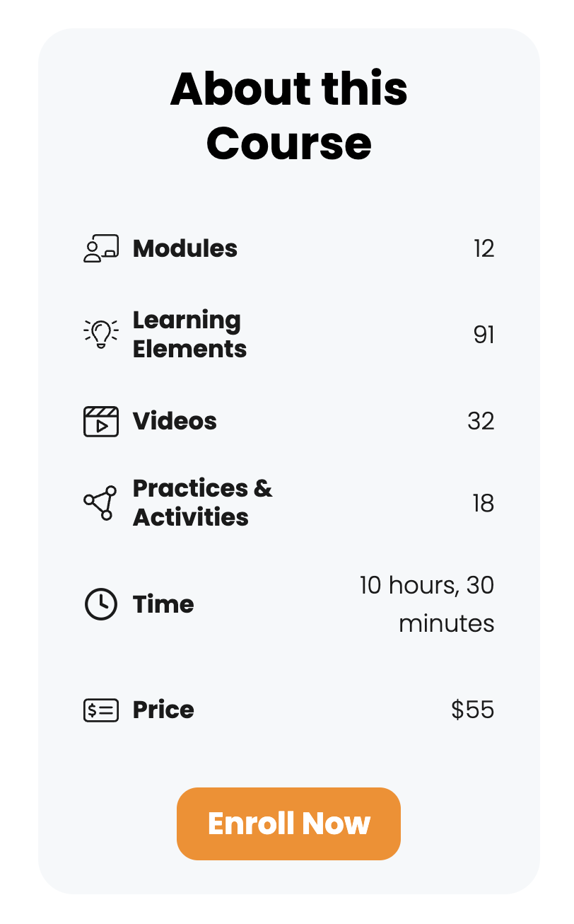Click the videos count value 32
Image resolution: width=574 pixels, height=924 pixels.
[481, 421]
